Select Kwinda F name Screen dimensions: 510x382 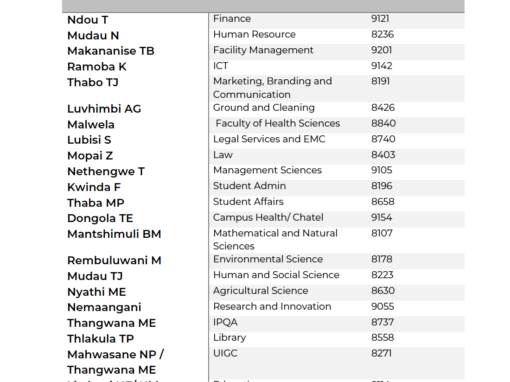click(94, 187)
